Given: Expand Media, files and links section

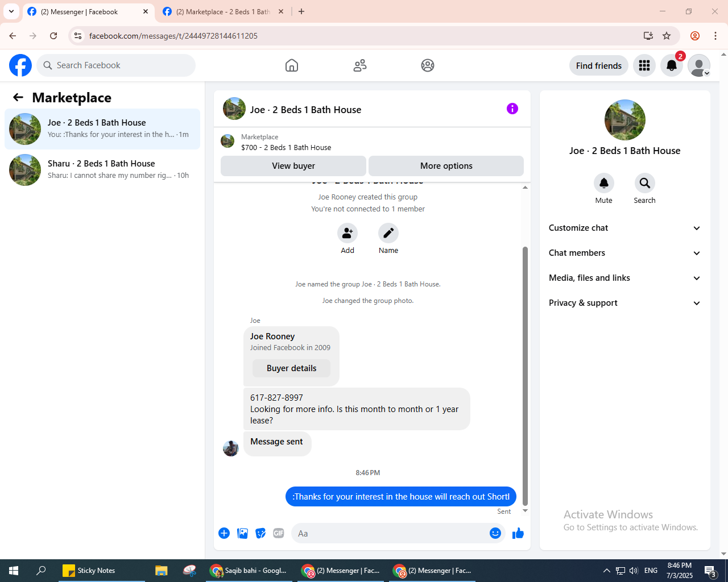Looking at the screenshot, I should tap(624, 278).
